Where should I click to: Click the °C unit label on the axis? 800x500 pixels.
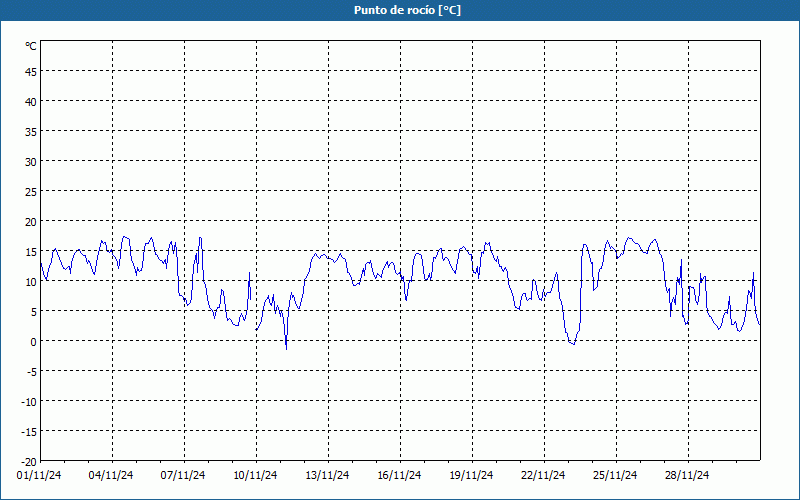point(31,46)
